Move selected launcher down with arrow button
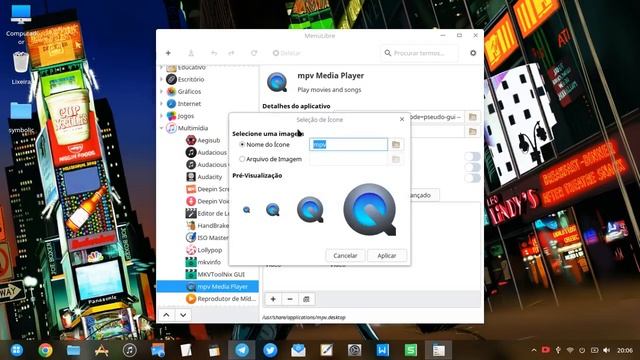The image size is (640, 360). coord(183,315)
